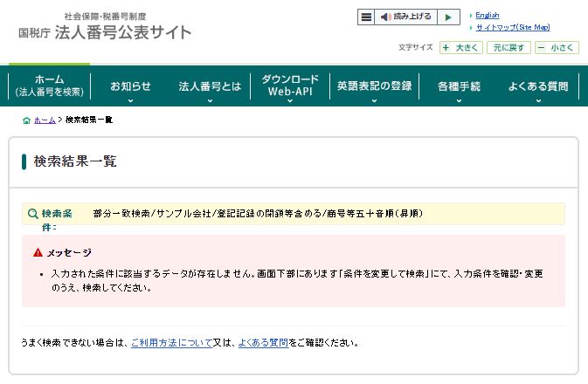Screen dimensions: 588x384
Task: Expand chevron under 英語表記の登録
Action: coord(374,100)
